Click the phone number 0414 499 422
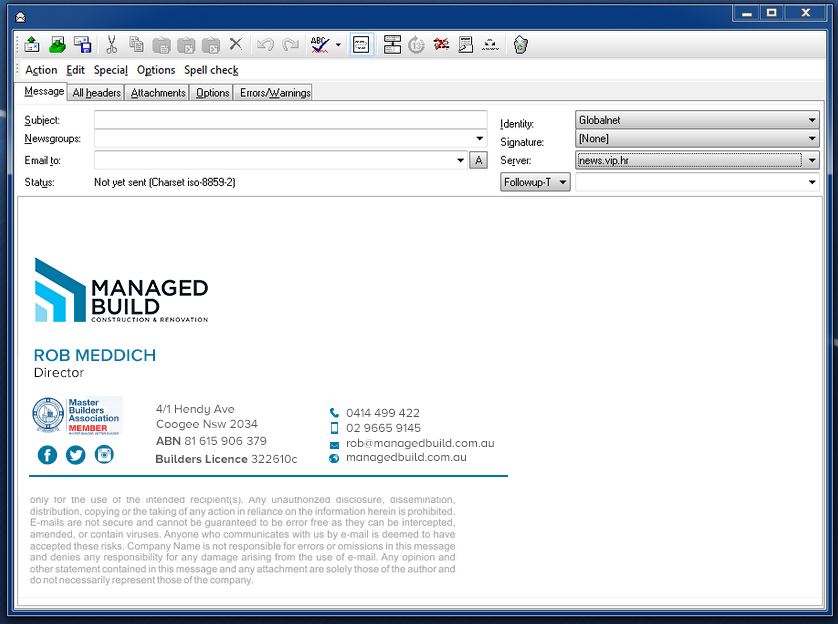Image resolution: width=838 pixels, height=624 pixels. (383, 413)
